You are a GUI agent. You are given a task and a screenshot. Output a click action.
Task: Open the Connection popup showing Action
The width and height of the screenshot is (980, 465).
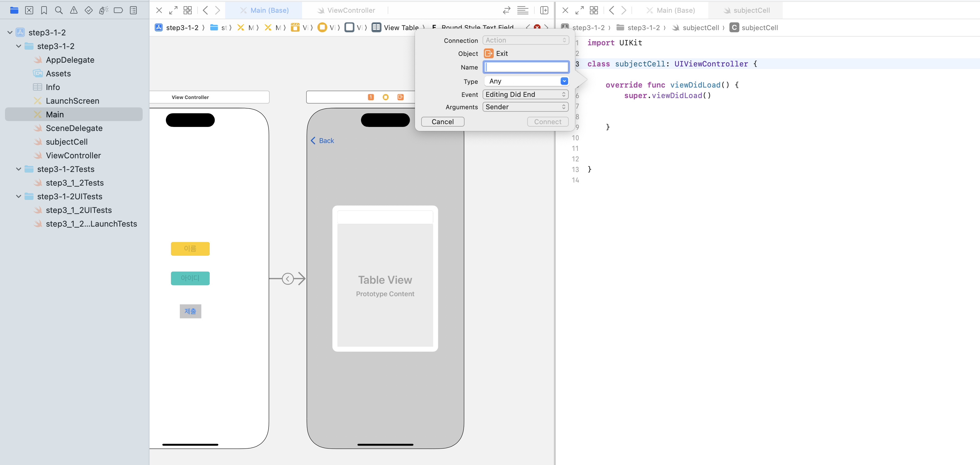(525, 40)
